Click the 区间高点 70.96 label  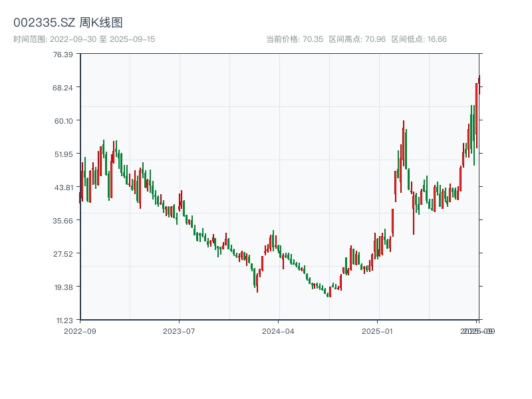pyautogui.click(x=357, y=39)
